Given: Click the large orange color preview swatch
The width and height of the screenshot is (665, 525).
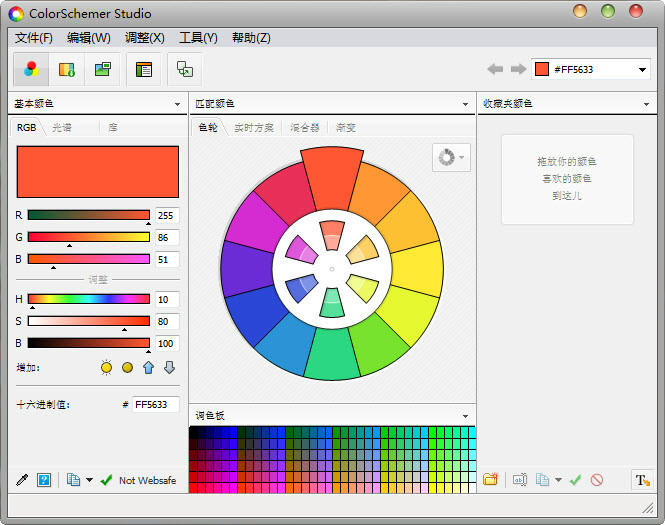Looking at the screenshot, I should click(98, 172).
